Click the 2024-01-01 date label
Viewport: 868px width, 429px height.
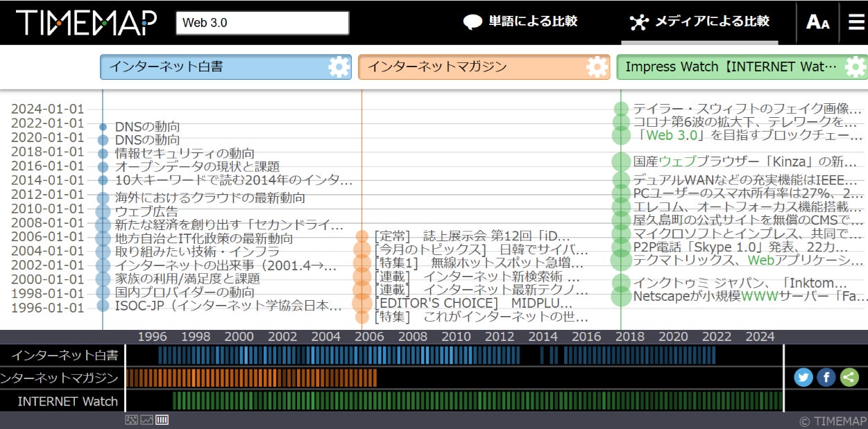(x=47, y=109)
